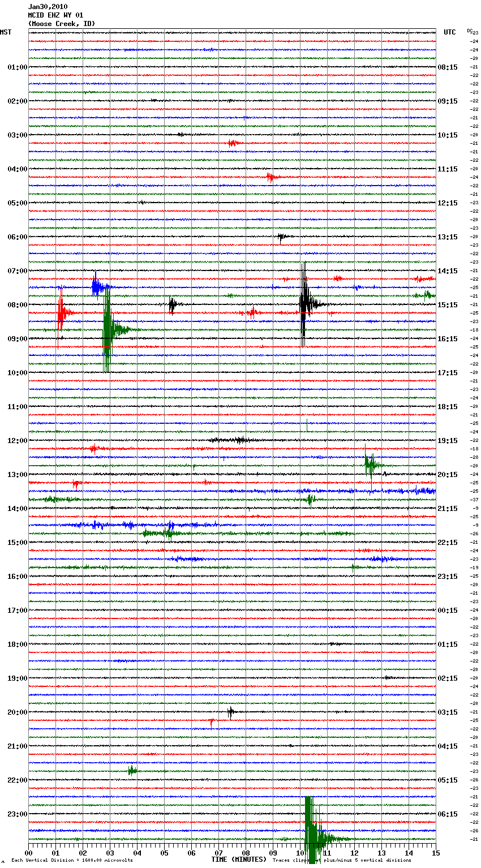
Task: Click minute 03 on the bottom axis
Action: (x=110, y=853)
